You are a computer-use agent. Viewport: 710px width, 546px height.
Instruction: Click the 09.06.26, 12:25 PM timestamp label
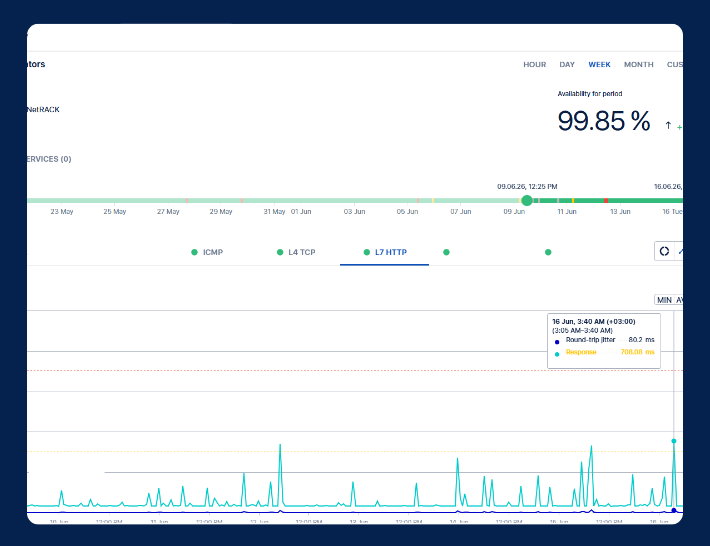(527, 187)
